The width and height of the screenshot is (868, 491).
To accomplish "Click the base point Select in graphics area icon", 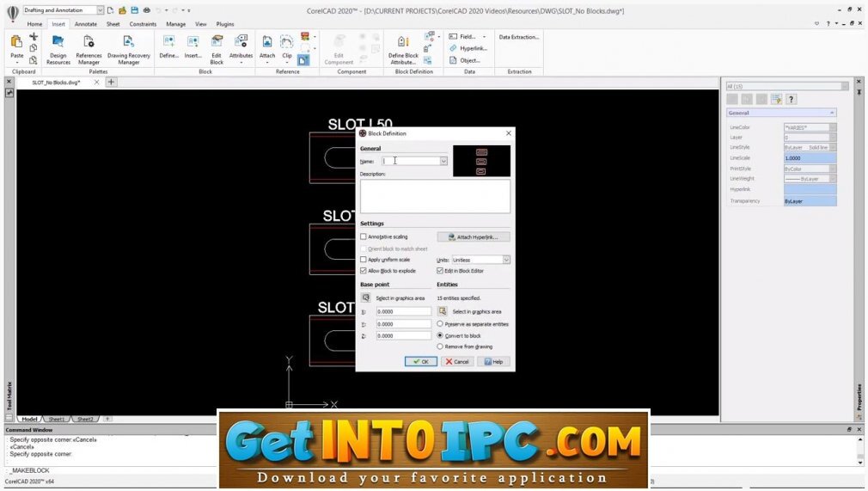I will (x=365, y=298).
